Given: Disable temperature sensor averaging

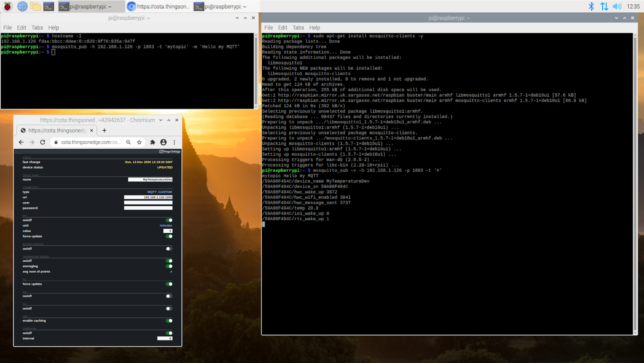Looking at the screenshot, I should coord(169,266).
